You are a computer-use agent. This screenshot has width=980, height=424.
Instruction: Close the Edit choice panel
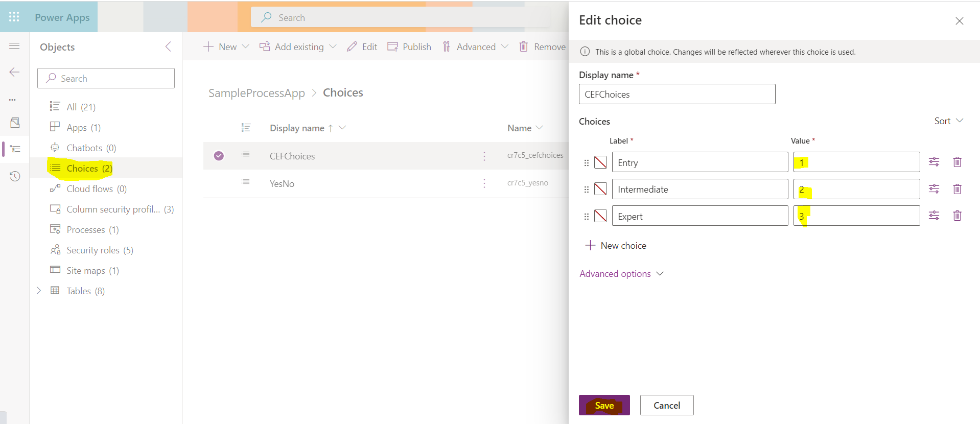959,21
